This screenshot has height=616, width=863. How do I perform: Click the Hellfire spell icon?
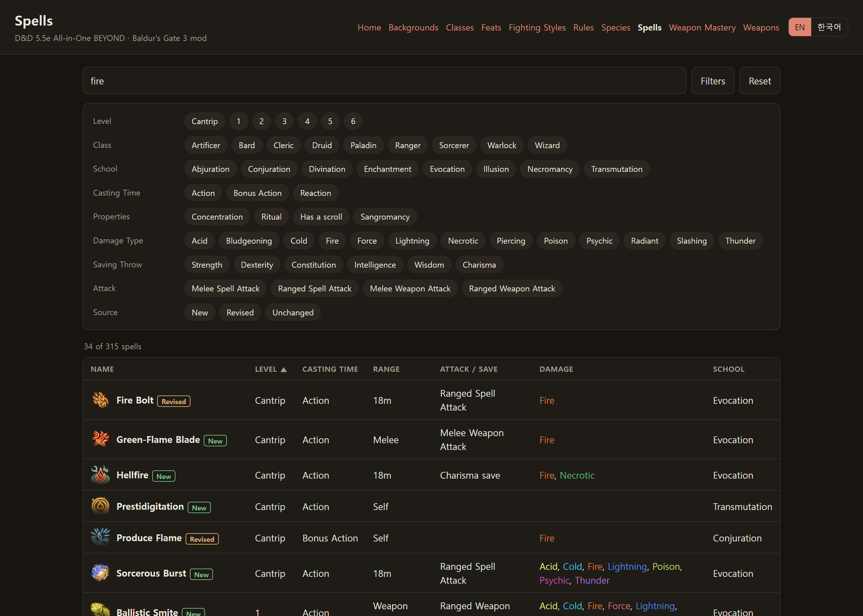pos(100,475)
